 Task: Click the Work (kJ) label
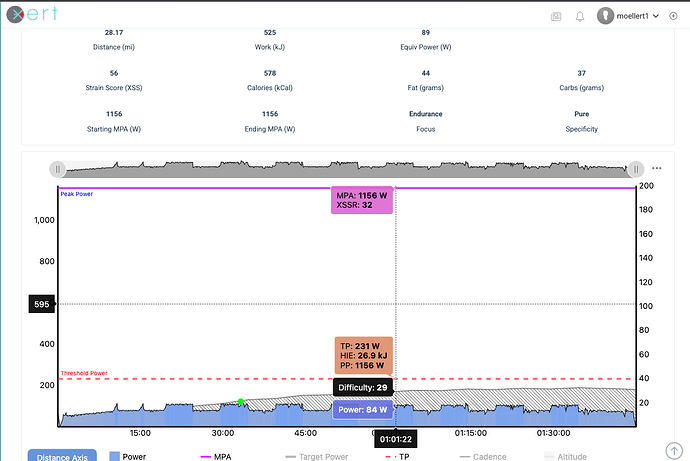pyautogui.click(x=270, y=47)
